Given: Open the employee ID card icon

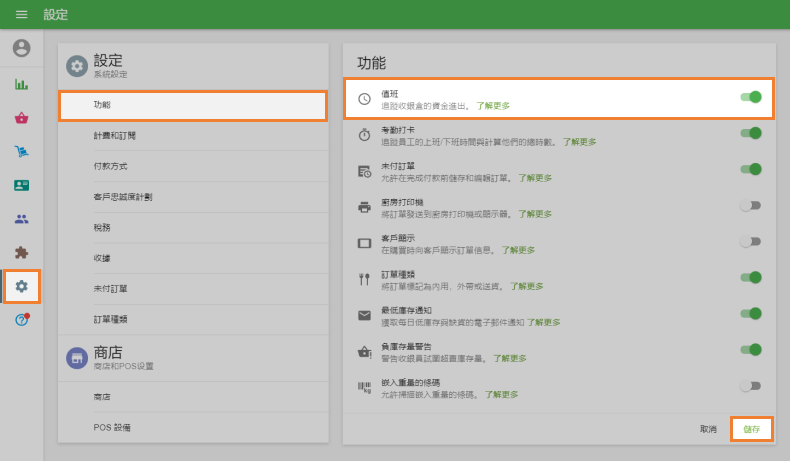Looking at the screenshot, I should point(21,185).
